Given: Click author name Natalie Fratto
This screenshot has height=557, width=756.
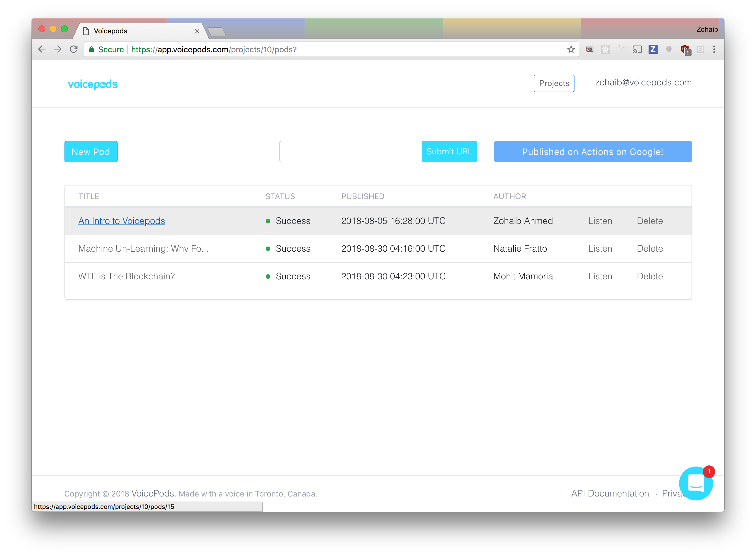Looking at the screenshot, I should 520,249.
